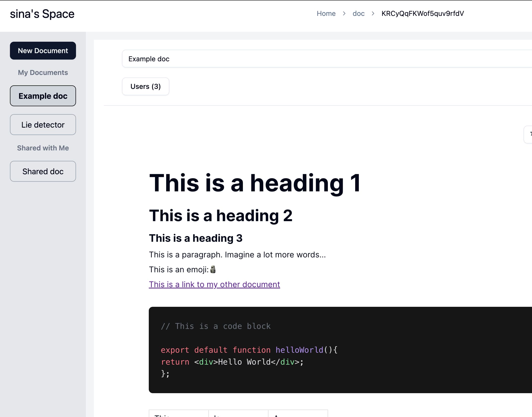532x417 pixels.
Task: Click the first breadcrumb chevron after Home
Action: 344,13
